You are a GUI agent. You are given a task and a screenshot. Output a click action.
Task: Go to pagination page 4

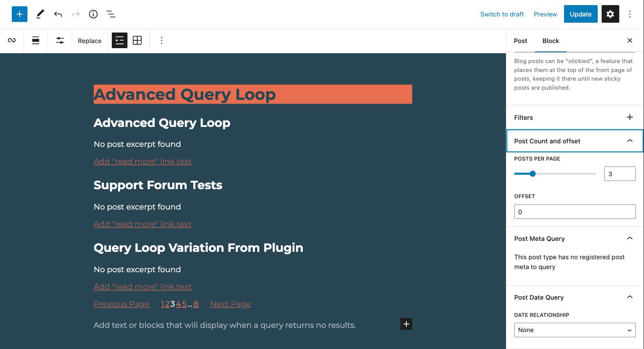[x=178, y=304]
